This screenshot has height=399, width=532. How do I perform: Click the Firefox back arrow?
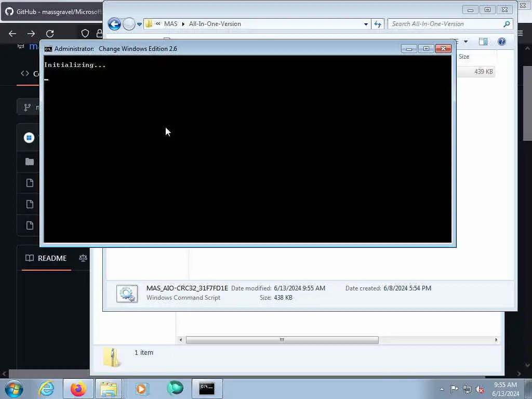click(x=12, y=34)
